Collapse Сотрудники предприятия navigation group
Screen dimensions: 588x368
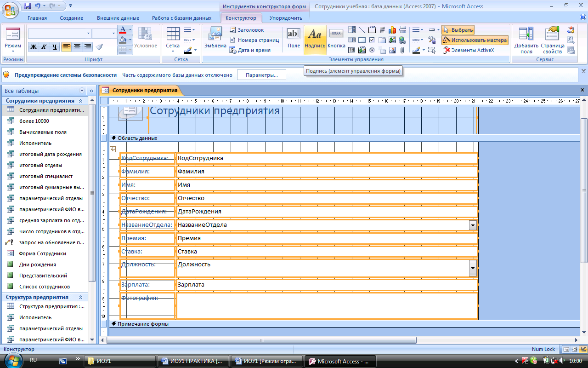tap(81, 100)
